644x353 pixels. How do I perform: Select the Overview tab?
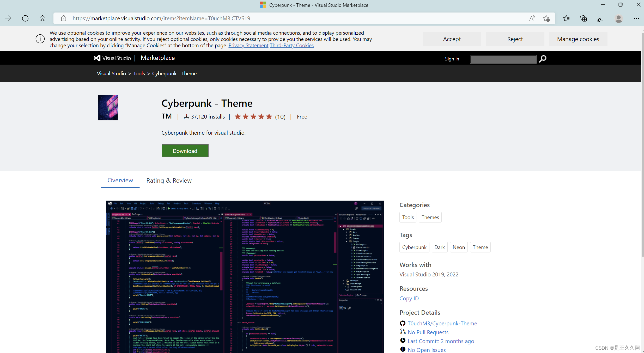[x=120, y=180]
